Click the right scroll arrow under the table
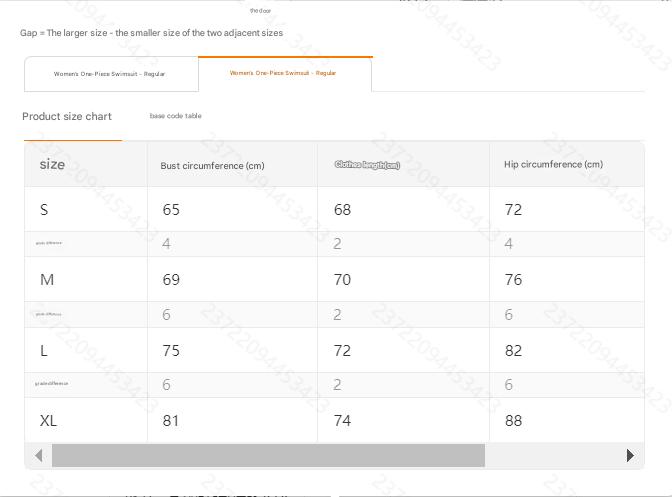 [x=630, y=456]
